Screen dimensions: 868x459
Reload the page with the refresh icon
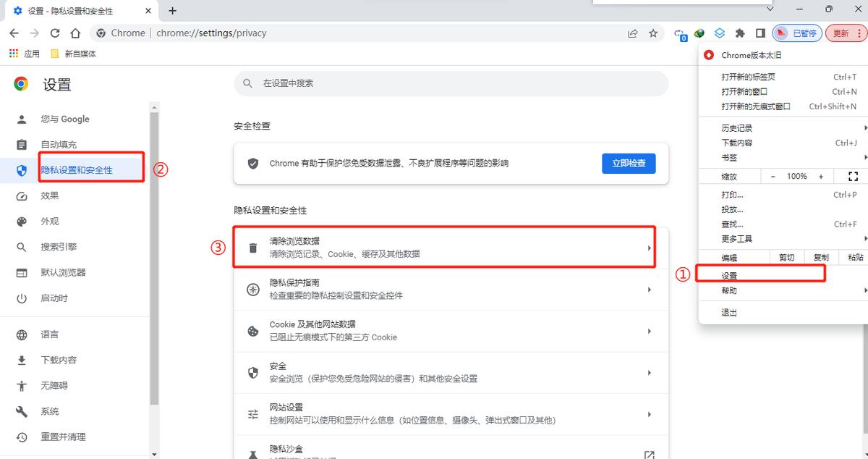pyautogui.click(x=54, y=33)
